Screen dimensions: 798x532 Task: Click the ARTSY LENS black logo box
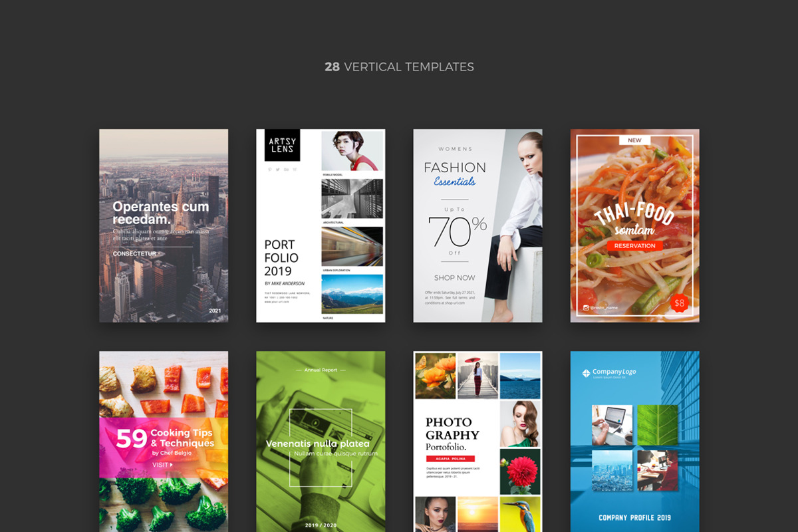283,145
